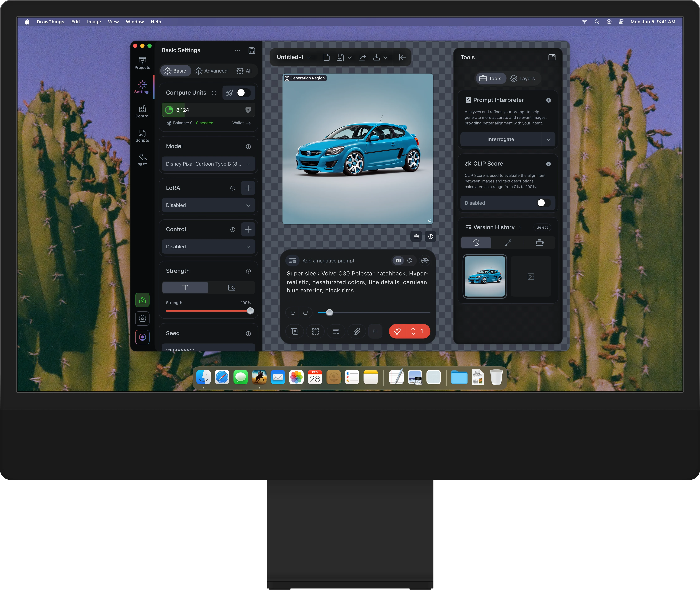Click the red generate image button
The image size is (700, 590).
click(x=398, y=331)
